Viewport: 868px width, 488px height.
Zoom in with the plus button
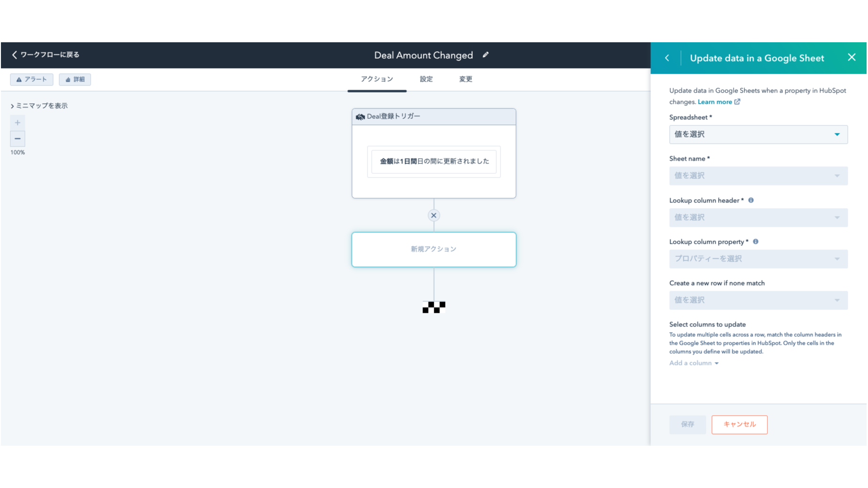[17, 123]
